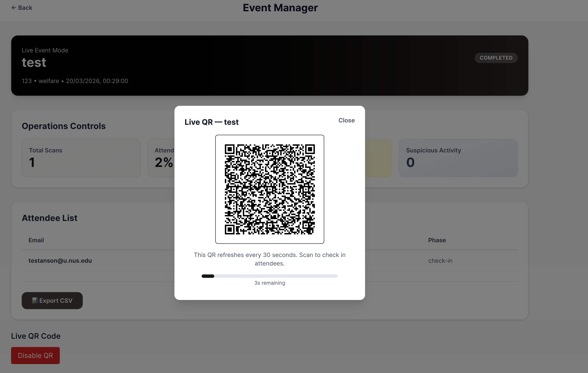Click the 3s remaining countdown text

[270, 283]
